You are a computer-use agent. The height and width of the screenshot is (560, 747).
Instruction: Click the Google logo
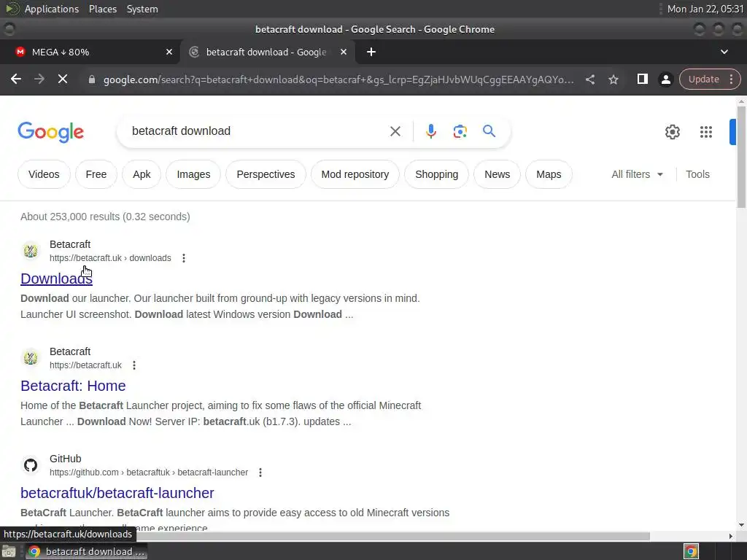pyautogui.click(x=50, y=132)
